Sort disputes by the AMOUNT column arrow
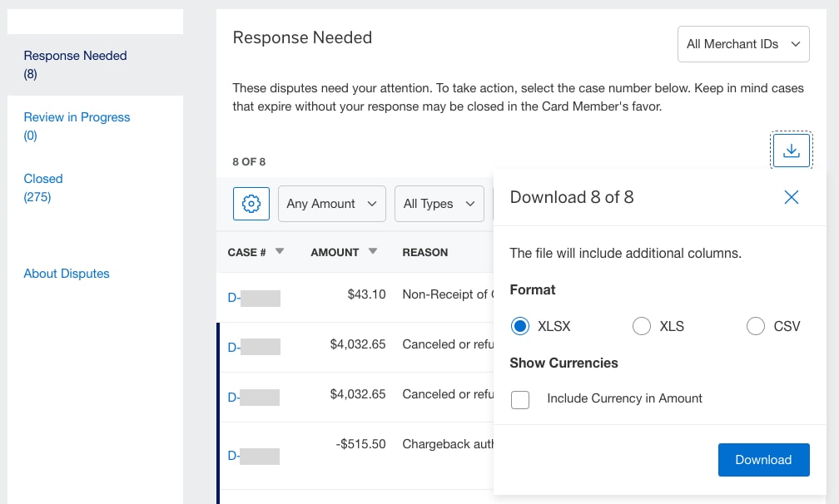This screenshot has height=504, width=839. click(372, 252)
